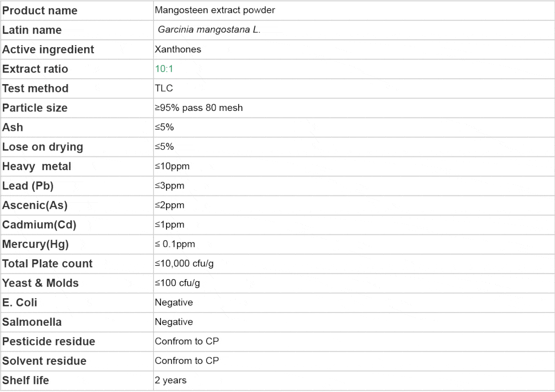The height and width of the screenshot is (392, 555).
Task: Select the Test method TLC value
Action: coord(164,88)
